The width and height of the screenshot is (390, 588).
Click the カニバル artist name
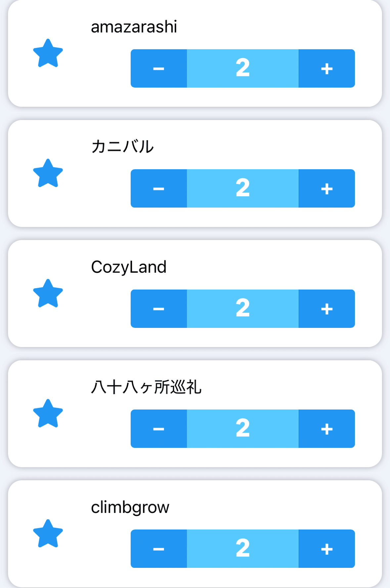122,147
